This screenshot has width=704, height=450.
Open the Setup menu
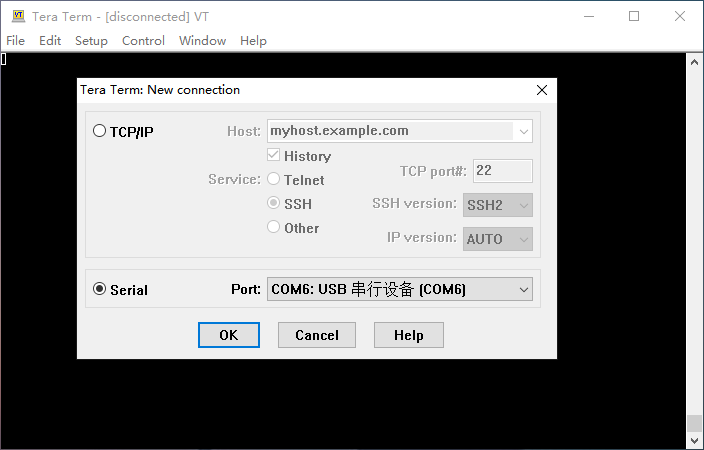click(x=91, y=41)
